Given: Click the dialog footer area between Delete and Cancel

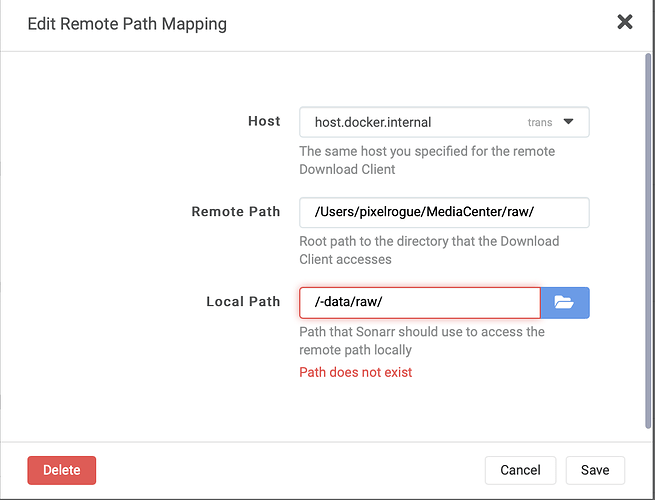Looking at the screenshot, I should [x=290, y=470].
